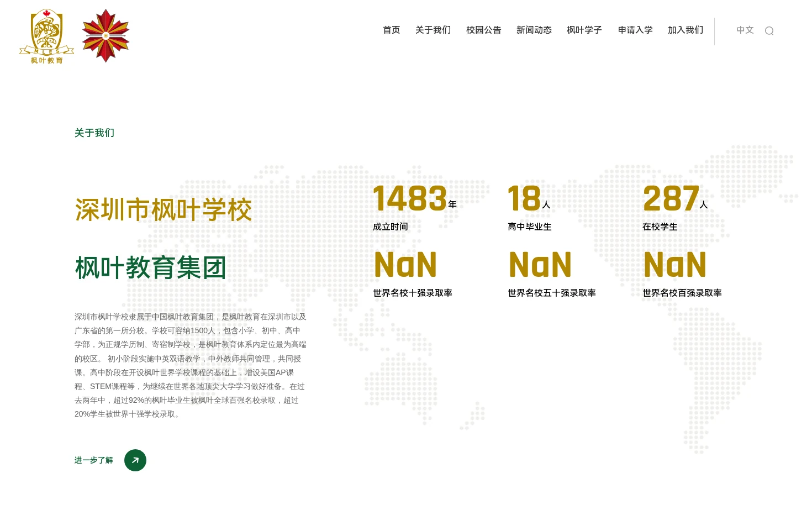
Task: Click the 世界名校五十强录取率 label
Action: 552,293
